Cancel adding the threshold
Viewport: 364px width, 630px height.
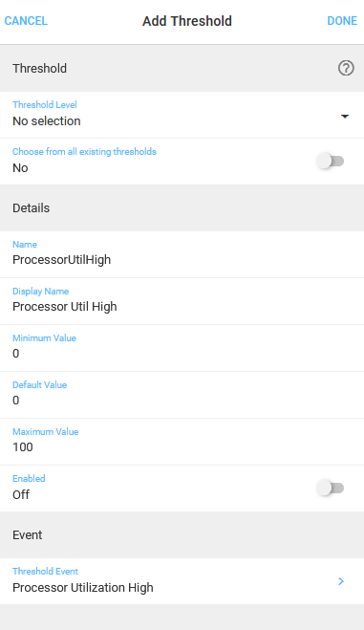(x=26, y=21)
